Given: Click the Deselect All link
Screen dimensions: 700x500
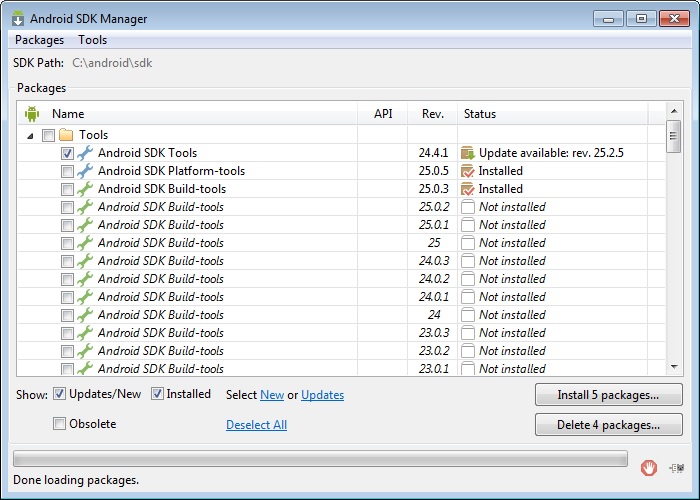Looking at the screenshot, I should coord(256,425).
